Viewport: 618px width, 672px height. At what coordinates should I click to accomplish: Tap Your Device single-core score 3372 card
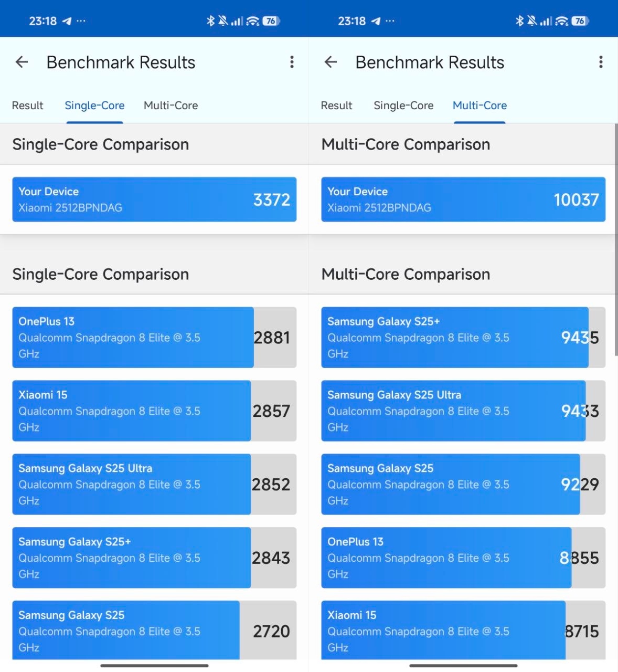click(154, 199)
